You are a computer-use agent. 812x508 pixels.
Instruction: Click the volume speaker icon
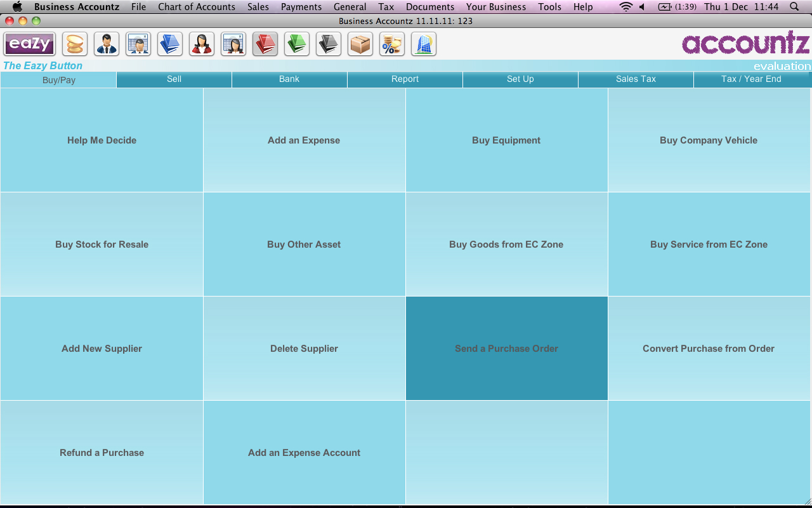pyautogui.click(x=643, y=7)
